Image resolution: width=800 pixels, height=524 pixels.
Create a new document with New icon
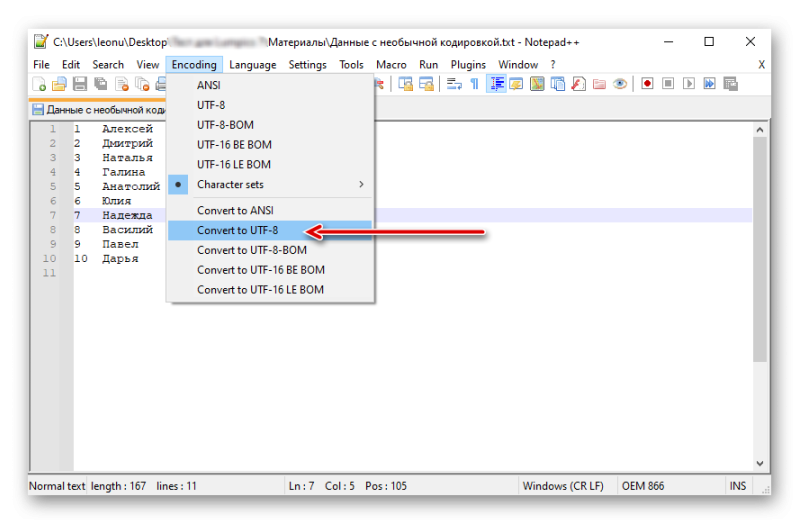coord(39,84)
